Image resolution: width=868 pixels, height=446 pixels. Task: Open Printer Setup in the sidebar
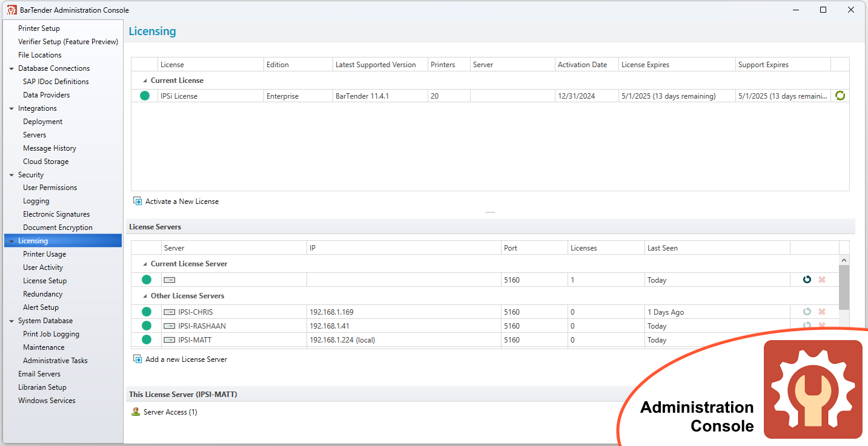(39, 28)
